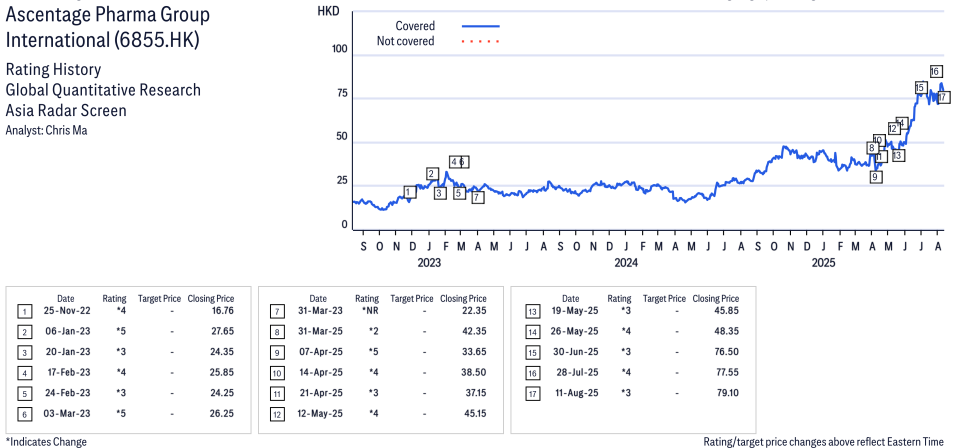This screenshot has width=955, height=448.
Task: Click the closing price 48.35
Action: tap(726, 331)
